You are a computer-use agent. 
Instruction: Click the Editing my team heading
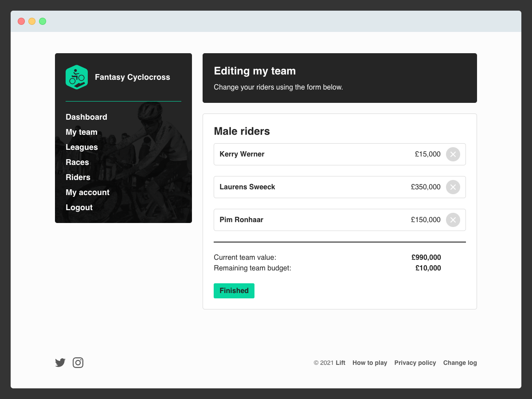pos(255,71)
